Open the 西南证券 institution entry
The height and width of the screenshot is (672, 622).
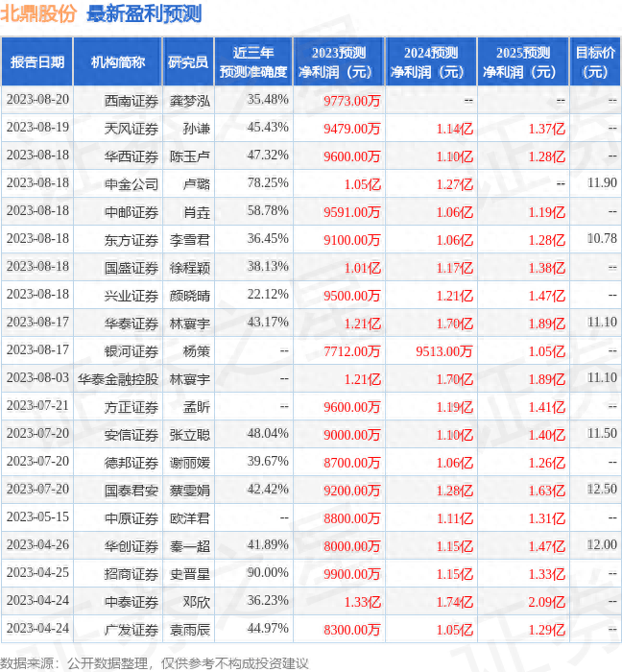coord(131,100)
